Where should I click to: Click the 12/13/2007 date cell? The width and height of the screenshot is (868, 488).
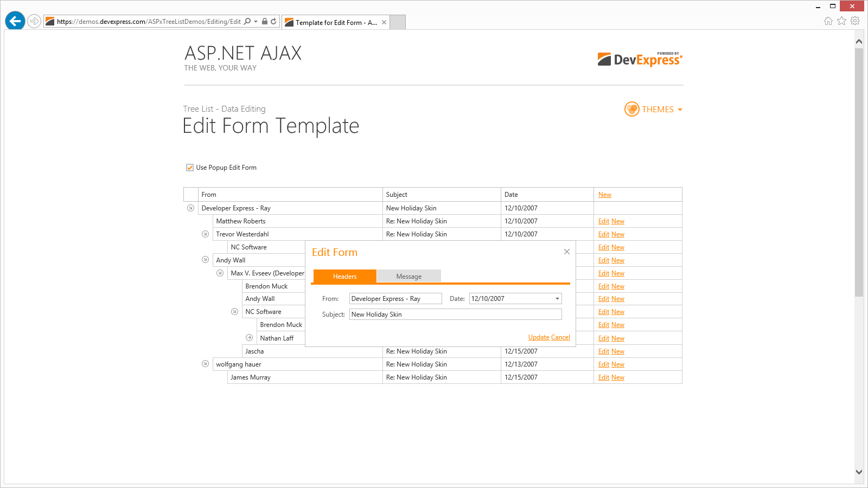(547, 364)
